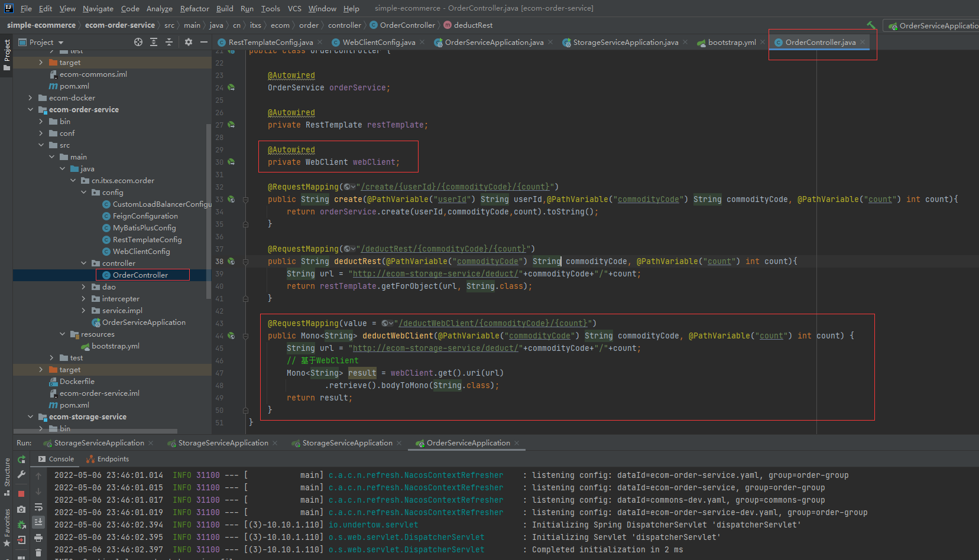Expand the intercepter package
The width and height of the screenshot is (979, 560).
(83, 299)
